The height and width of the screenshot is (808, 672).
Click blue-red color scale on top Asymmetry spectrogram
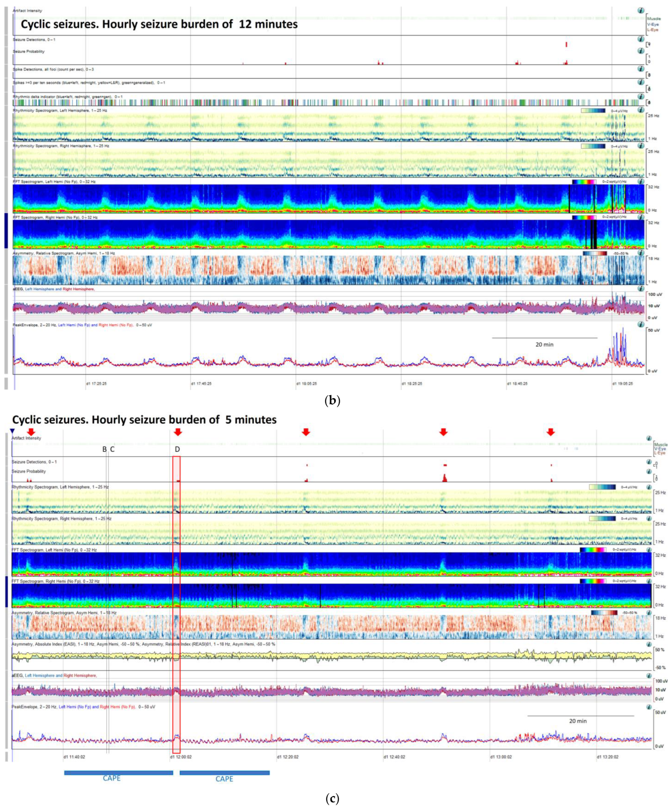pyautogui.click(x=595, y=253)
